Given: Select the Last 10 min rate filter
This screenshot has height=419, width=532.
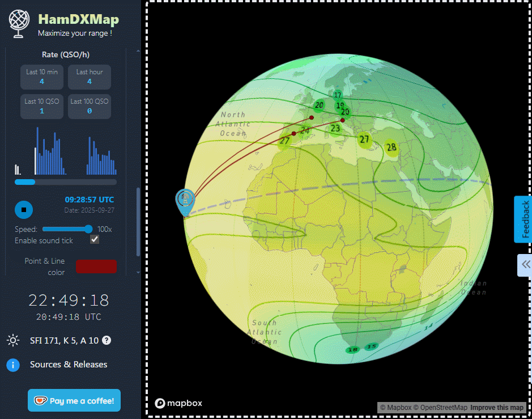Looking at the screenshot, I should point(42,77).
